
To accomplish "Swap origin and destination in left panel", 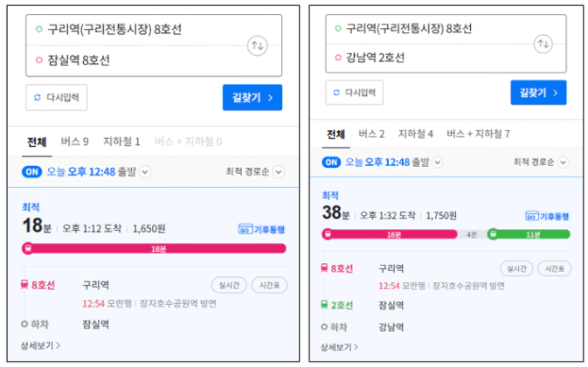I will pyautogui.click(x=257, y=45).
